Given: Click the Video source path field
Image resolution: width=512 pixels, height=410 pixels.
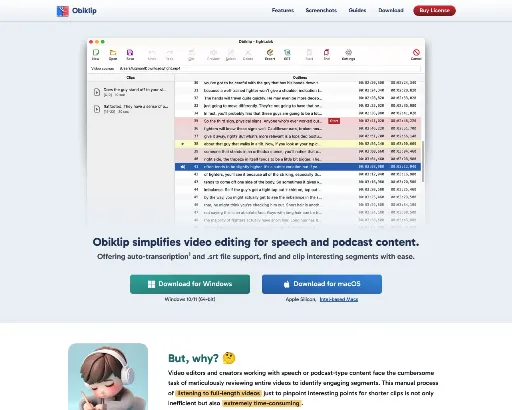Looking at the screenshot, I should tap(269, 68).
